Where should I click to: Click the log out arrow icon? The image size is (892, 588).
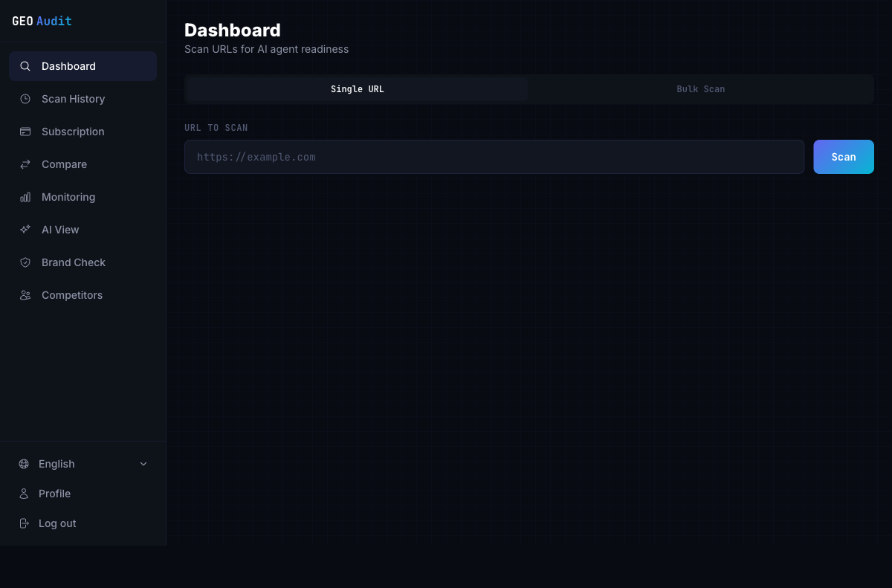23,523
